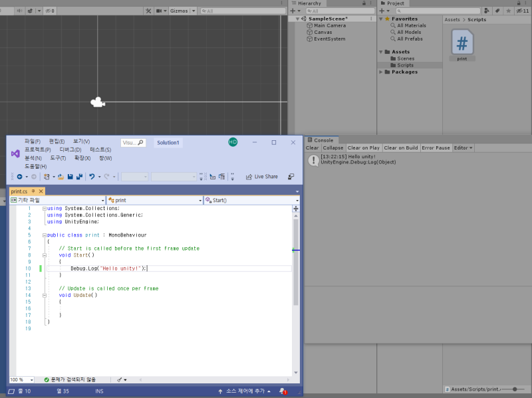
Task: Open the Start() member dropdown
Action: (252, 201)
